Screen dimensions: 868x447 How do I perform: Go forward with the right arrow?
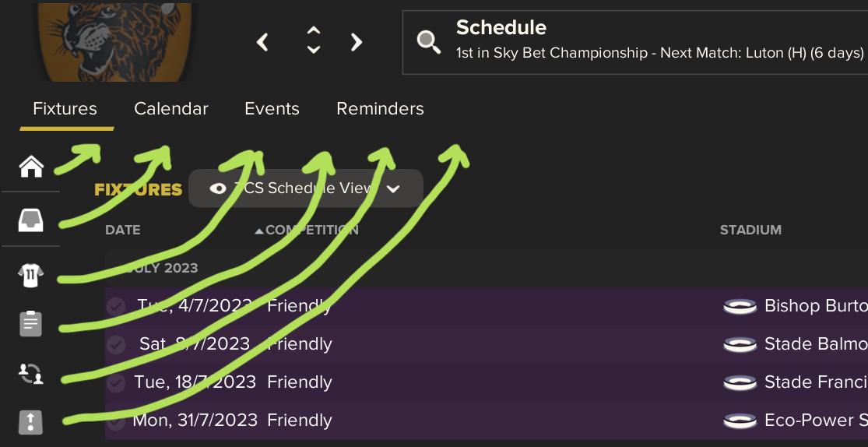point(357,42)
